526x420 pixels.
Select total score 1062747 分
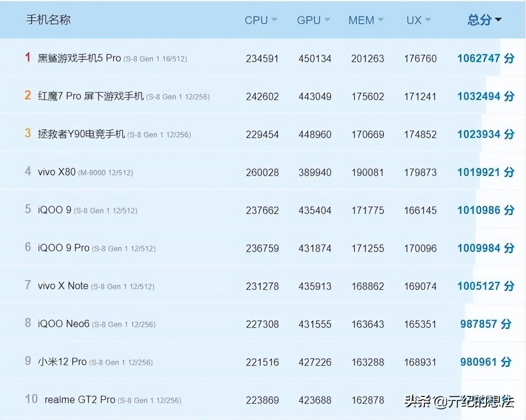[486, 58]
